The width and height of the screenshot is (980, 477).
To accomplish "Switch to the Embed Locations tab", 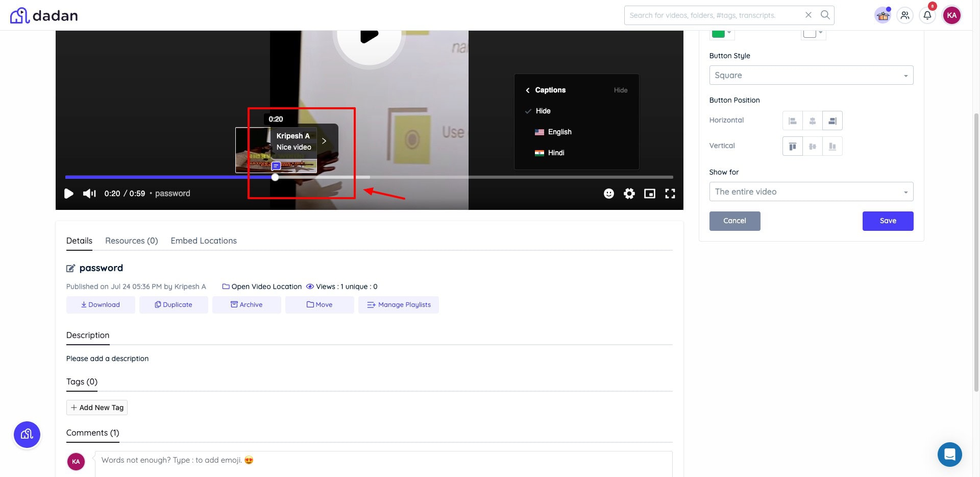I will click(203, 241).
